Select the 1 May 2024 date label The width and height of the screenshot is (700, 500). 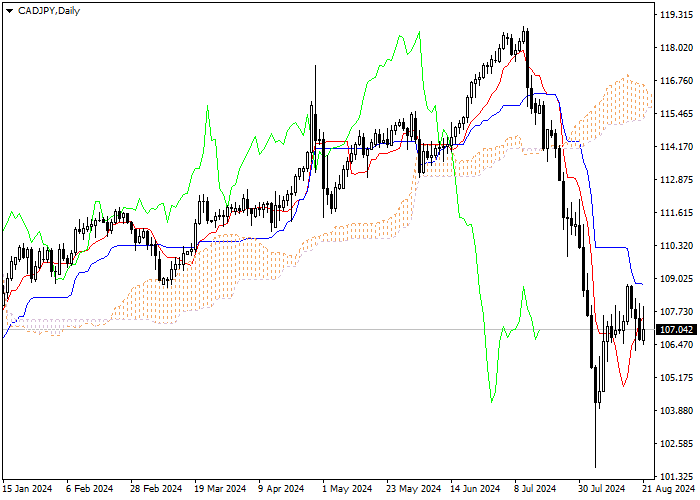pyautogui.click(x=347, y=489)
